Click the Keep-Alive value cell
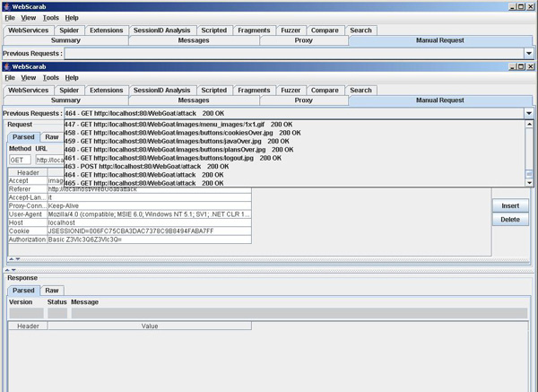This screenshot has width=538, height=392. tap(149, 206)
